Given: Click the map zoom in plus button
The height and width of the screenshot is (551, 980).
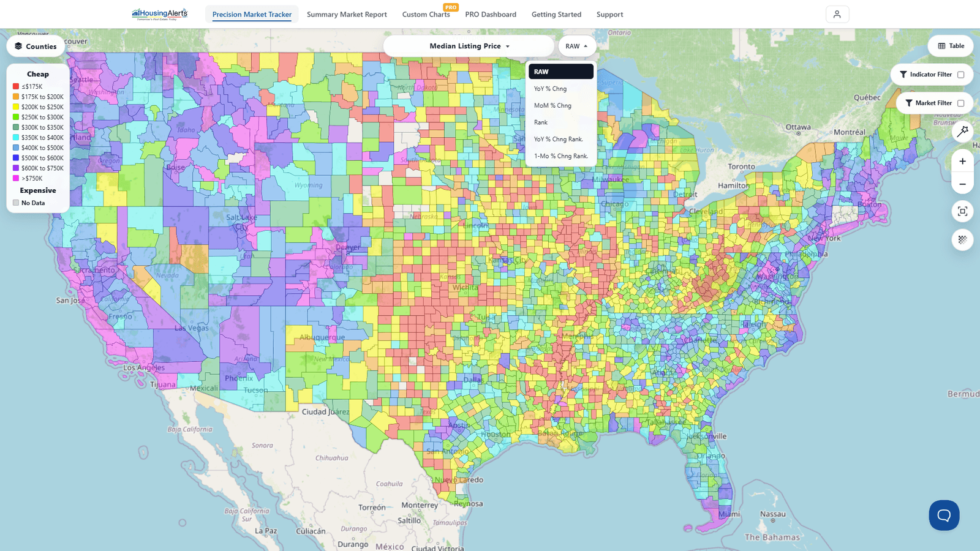Looking at the screenshot, I should click(x=962, y=162).
